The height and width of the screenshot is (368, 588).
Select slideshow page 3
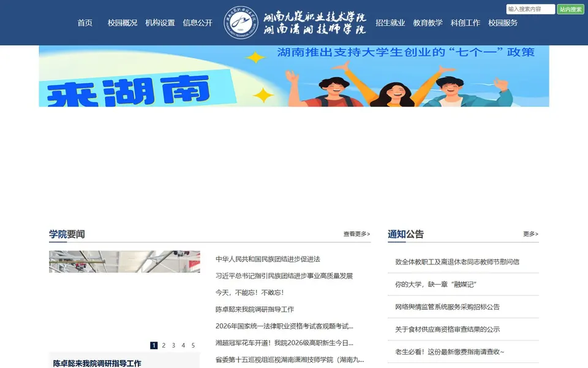[x=173, y=345]
